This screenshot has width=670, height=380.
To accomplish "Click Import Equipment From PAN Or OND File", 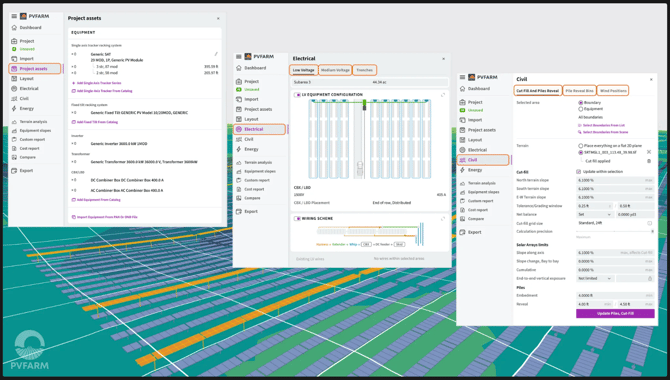I will tap(104, 217).
